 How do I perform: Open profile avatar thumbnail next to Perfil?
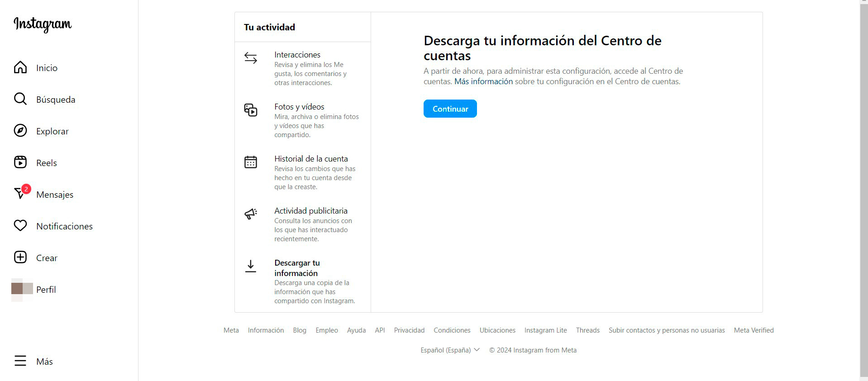(22, 290)
